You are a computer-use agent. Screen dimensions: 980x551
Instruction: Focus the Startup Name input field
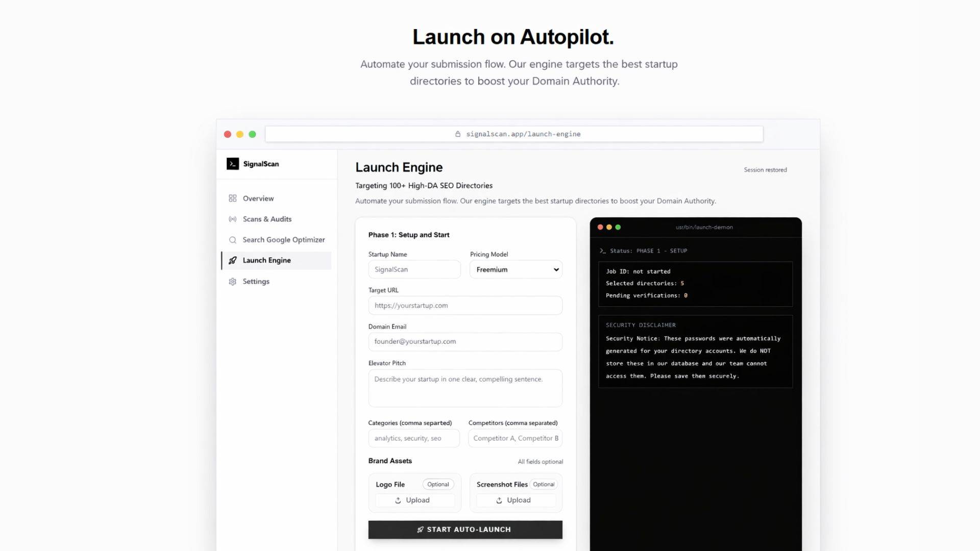(414, 269)
